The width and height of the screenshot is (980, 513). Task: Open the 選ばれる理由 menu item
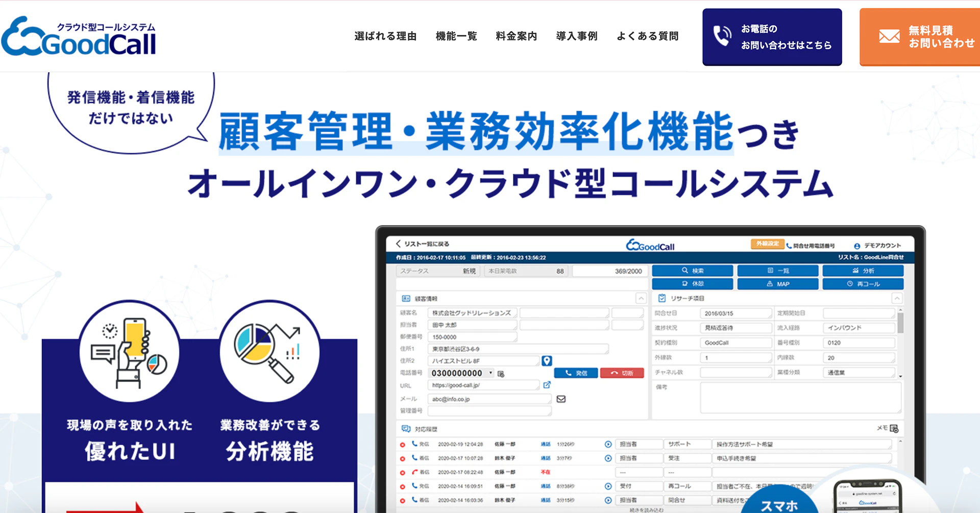coord(385,36)
